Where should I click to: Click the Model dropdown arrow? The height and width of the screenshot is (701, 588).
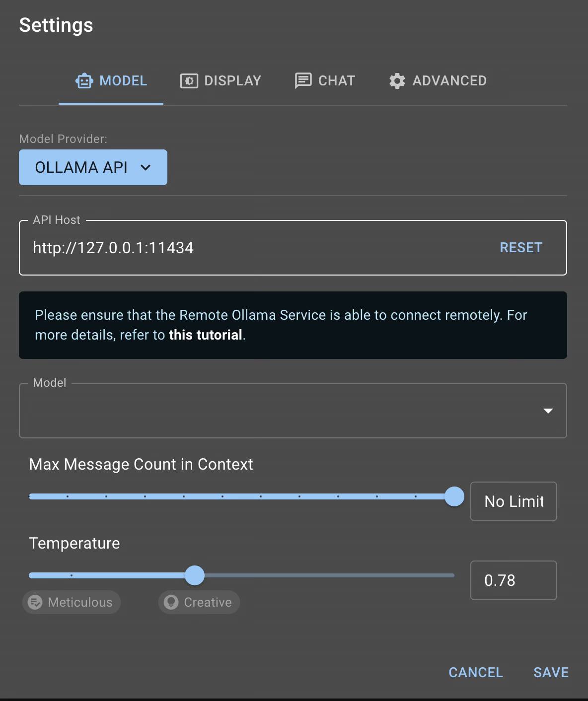(548, 411)
